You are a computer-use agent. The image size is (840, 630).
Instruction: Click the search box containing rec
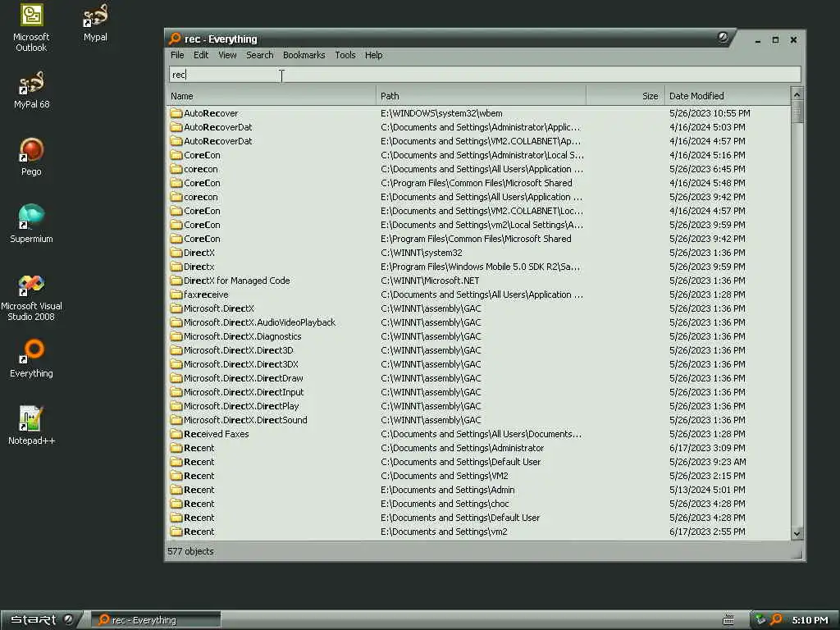[x=485, y=75]
